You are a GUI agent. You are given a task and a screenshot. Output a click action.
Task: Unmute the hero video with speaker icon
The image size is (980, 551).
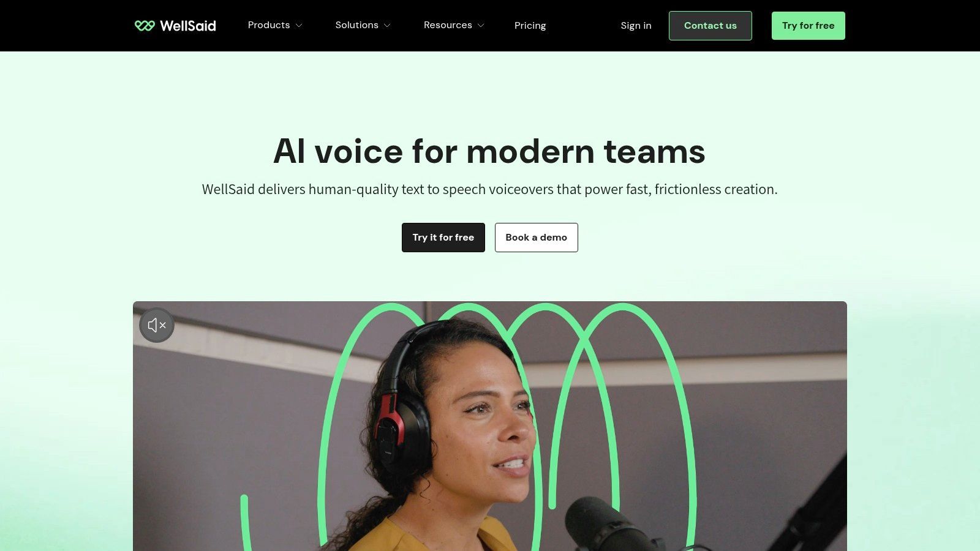coord(157,325)
